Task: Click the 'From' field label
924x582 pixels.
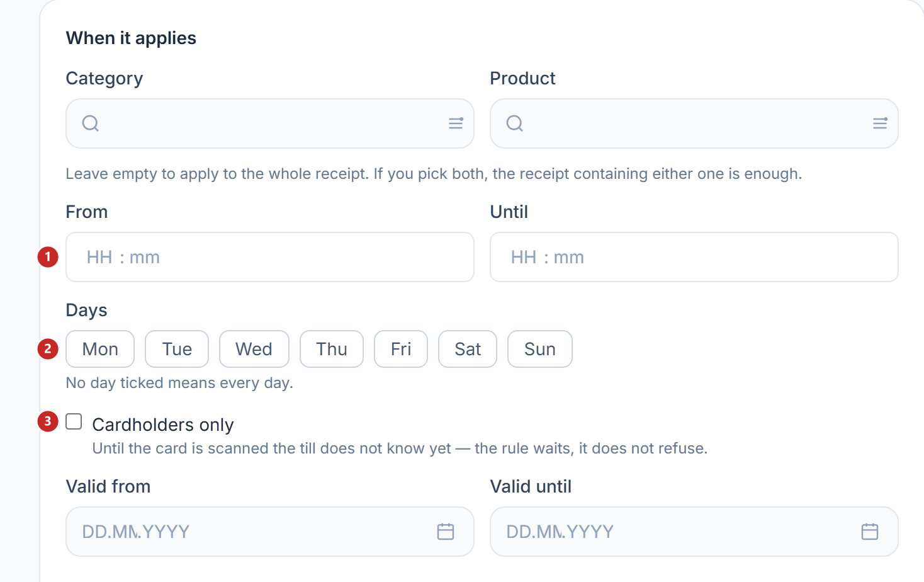Action: click(87, 212)
